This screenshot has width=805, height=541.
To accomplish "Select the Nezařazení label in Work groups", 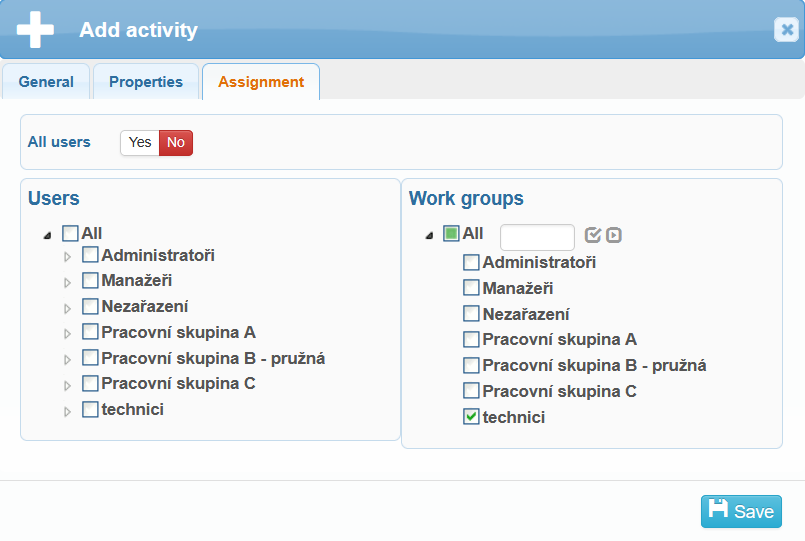I will [526, 314].
